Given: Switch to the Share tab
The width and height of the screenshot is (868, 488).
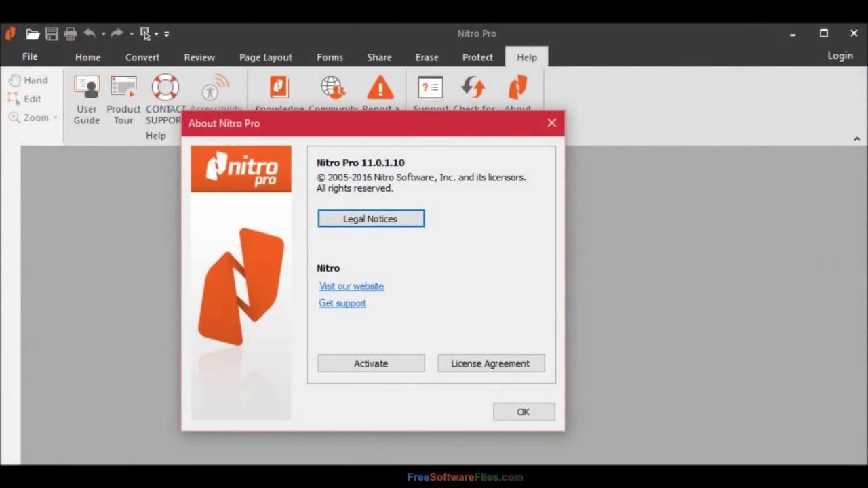Looking at the screenshot, I should (379, 57).
